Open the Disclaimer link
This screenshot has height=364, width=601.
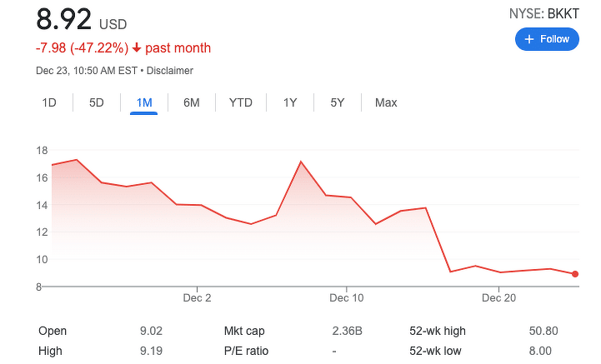click(x=170, y=71)
